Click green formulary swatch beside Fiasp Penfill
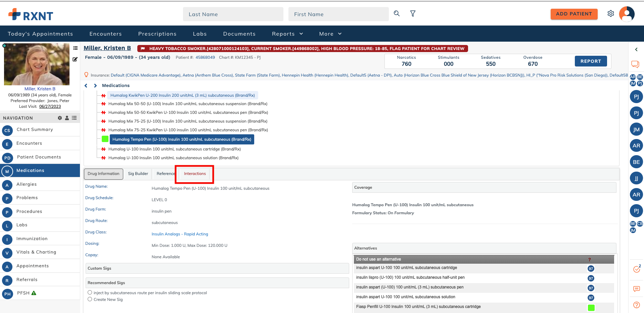The image size is (644, 313). click(x=591, y=308)
